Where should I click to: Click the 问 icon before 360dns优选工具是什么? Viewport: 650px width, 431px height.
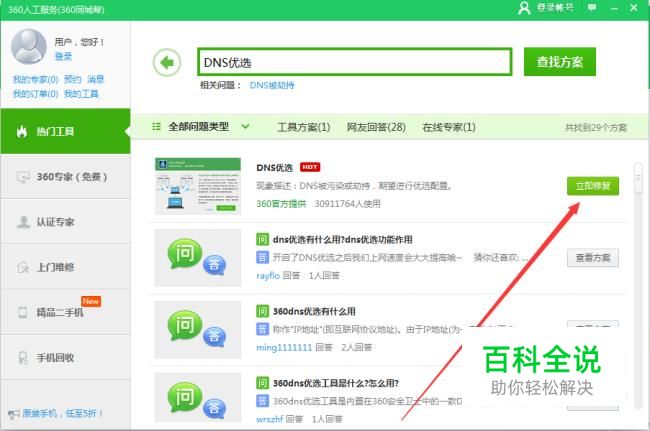coord(262,383)
